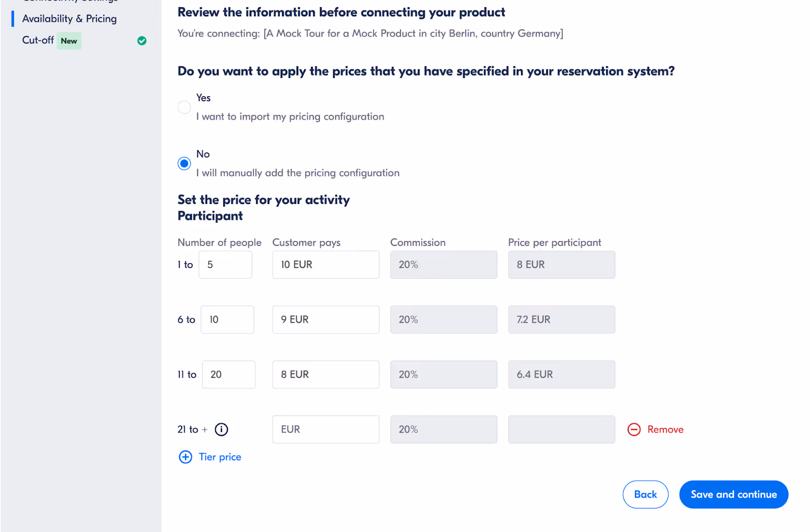Open the Cut-off sidebar item
Viewport: 810px width, 532px height.
click(38, 40)
